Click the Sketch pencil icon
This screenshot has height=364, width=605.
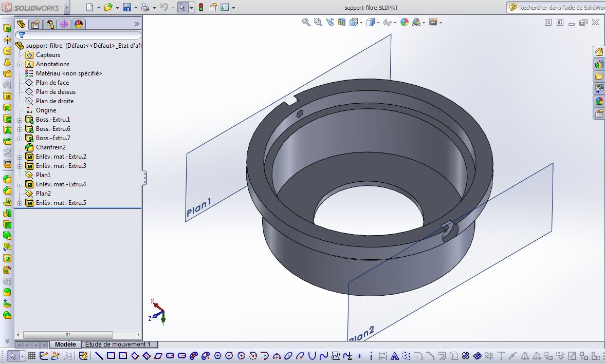44,356
